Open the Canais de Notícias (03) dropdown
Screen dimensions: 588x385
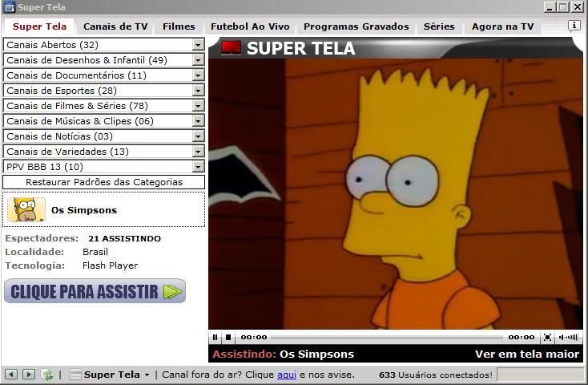click(x=103, y=136)
